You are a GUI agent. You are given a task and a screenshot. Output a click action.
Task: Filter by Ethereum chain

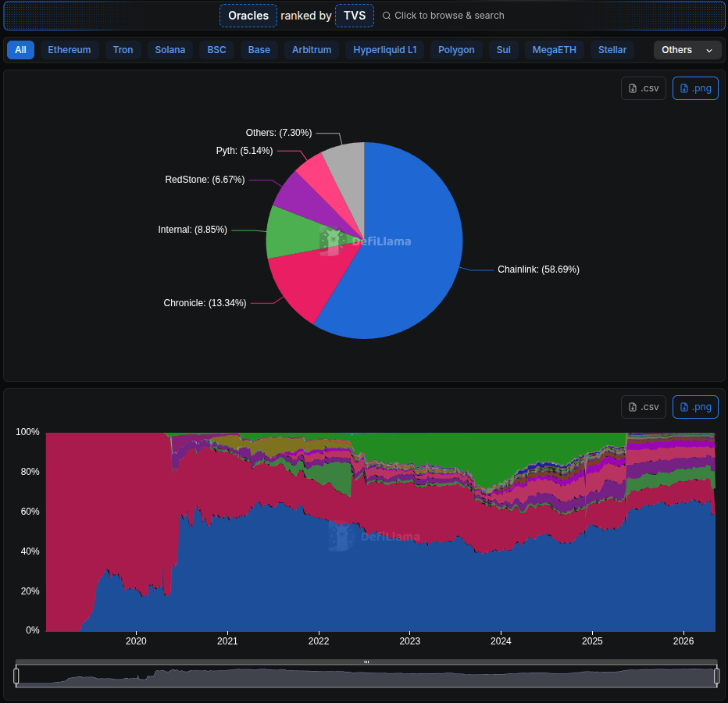point(70,50)
